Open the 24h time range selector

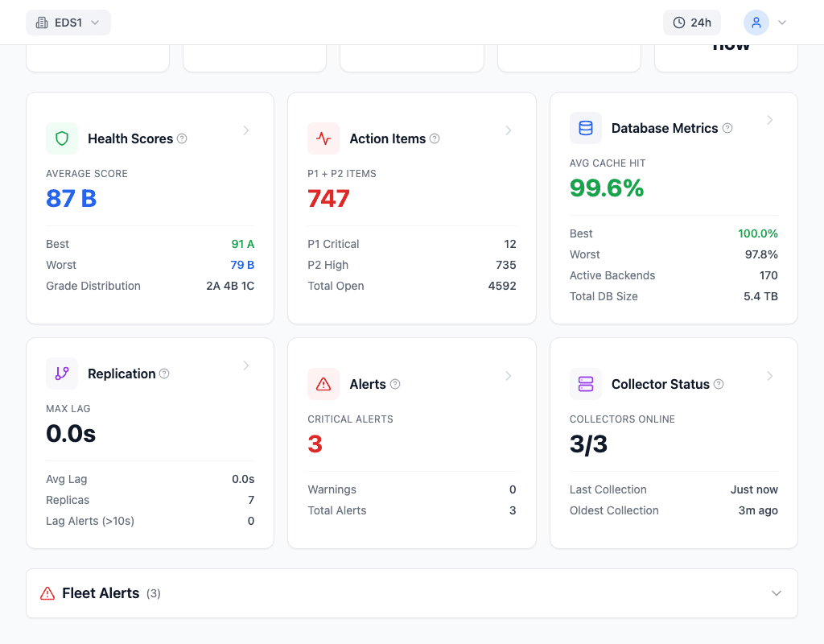coord(692,23)
